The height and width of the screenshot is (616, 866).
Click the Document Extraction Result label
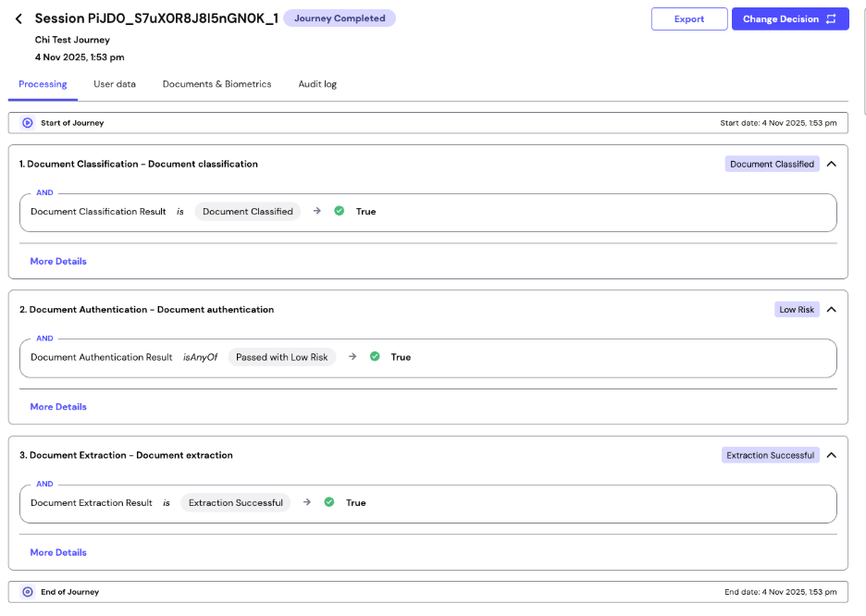(91, 503)
